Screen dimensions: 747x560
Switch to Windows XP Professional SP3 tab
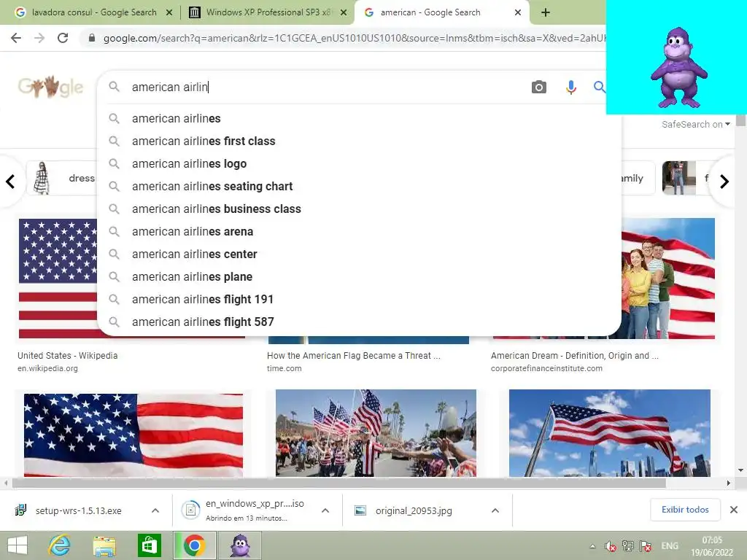pyautogui.click(x=267, y=12)
